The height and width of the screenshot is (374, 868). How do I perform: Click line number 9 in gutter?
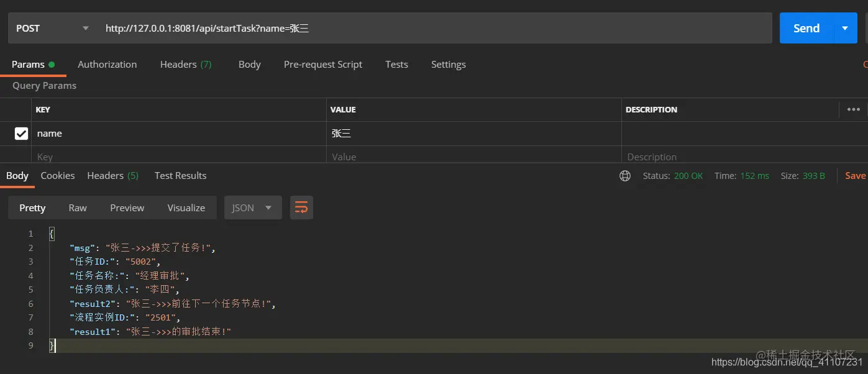pos(30,345)
